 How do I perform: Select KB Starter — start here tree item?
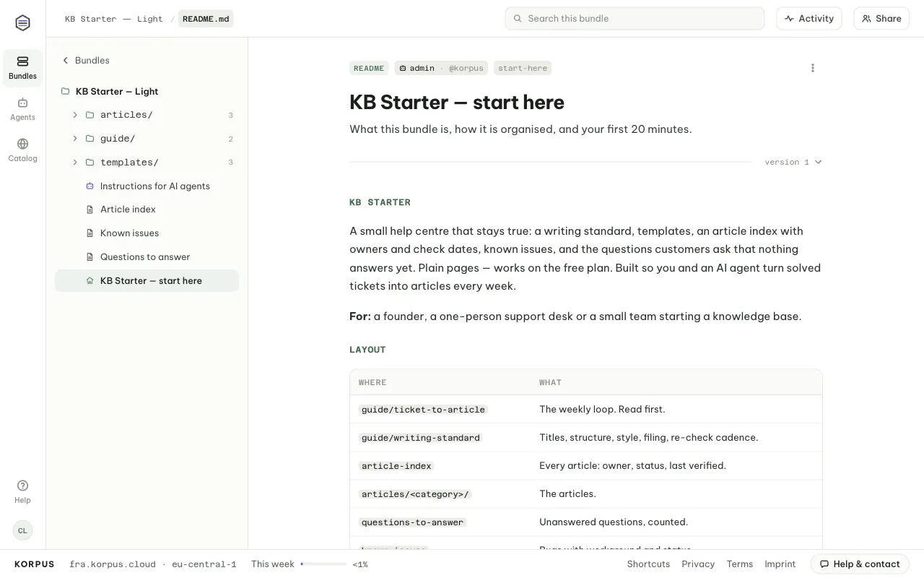click(x=147, y=281)
